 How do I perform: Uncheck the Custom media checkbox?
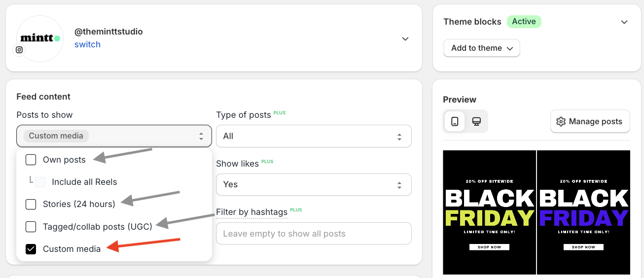coord(31,249)
